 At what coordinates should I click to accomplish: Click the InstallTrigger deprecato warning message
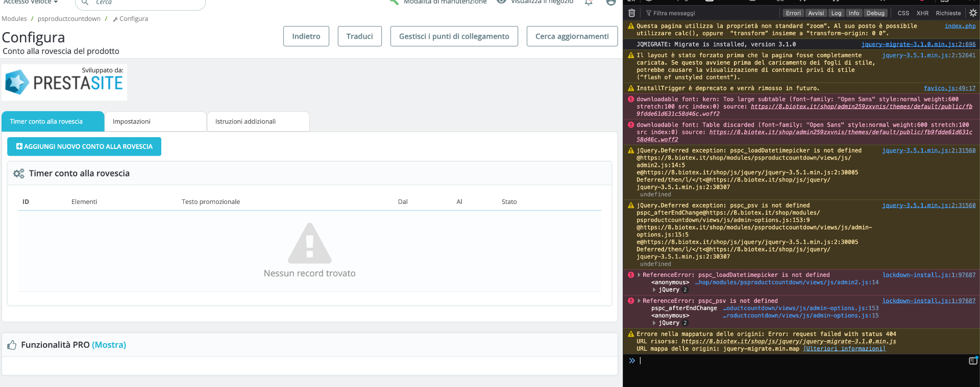pyautogui.click(x=728, y=88)
